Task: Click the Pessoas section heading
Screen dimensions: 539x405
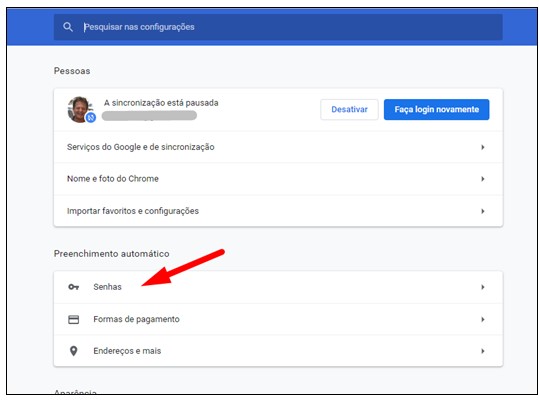Action: tap(72, 71)
